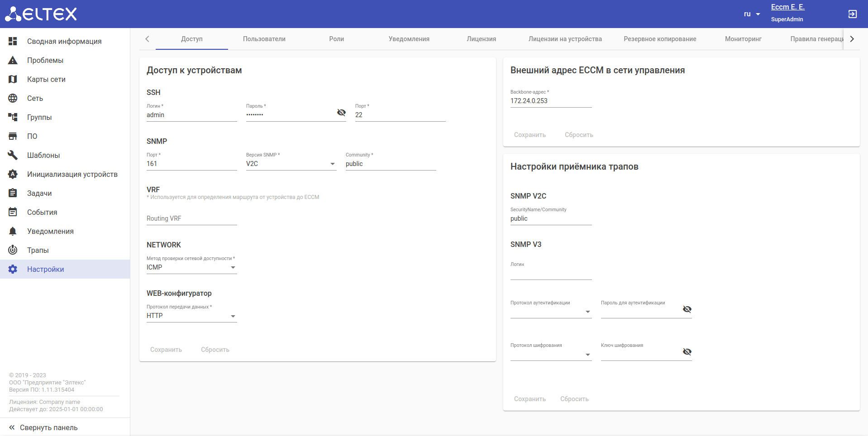Viewport: 868px width, 436px height.
Task: Click the Network Maps icon
Action: 13,79
